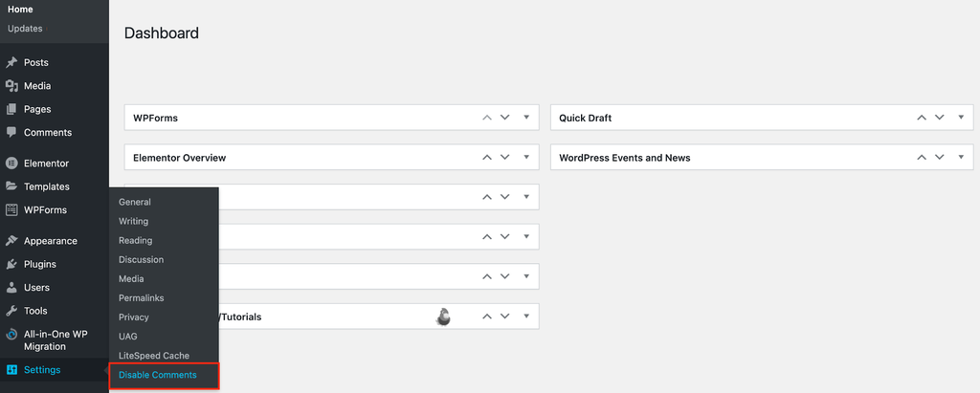This screenshot has height=393, width=980.
Task: Click the Media icon in sidebar
Action: (x=11, y=86)
